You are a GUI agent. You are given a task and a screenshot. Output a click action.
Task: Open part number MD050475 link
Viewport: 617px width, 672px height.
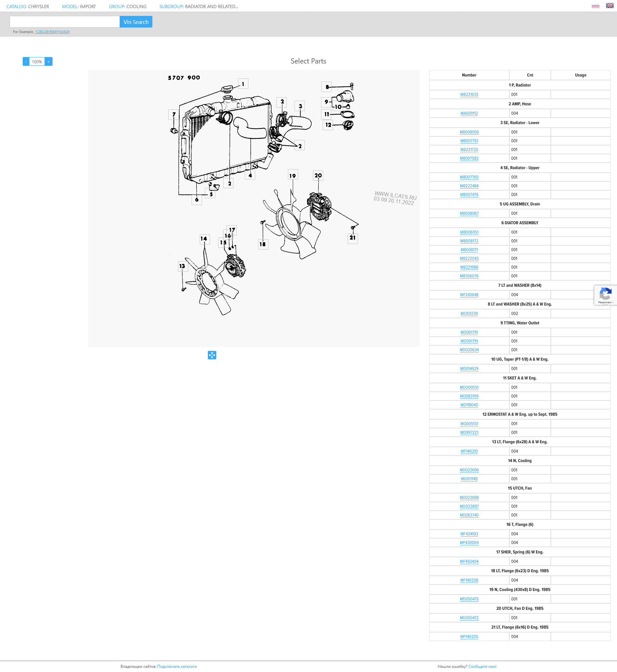click(469, 599)
